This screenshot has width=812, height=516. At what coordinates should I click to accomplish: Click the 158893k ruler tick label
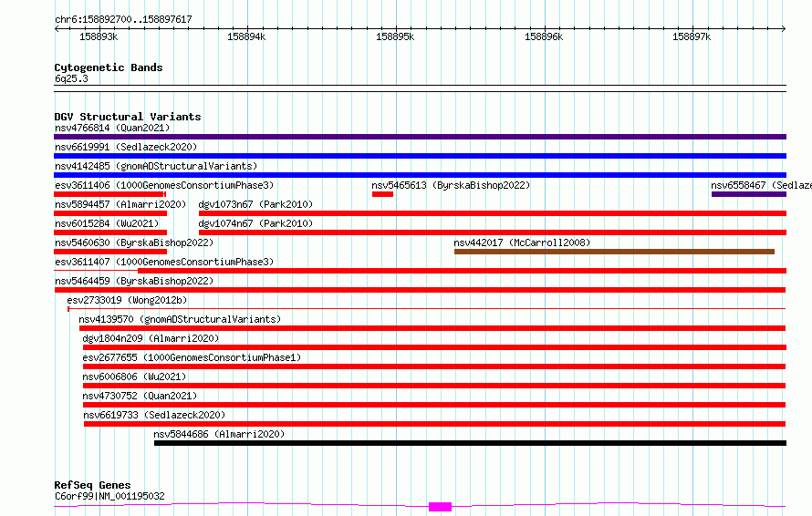click(x=99, y=36)
